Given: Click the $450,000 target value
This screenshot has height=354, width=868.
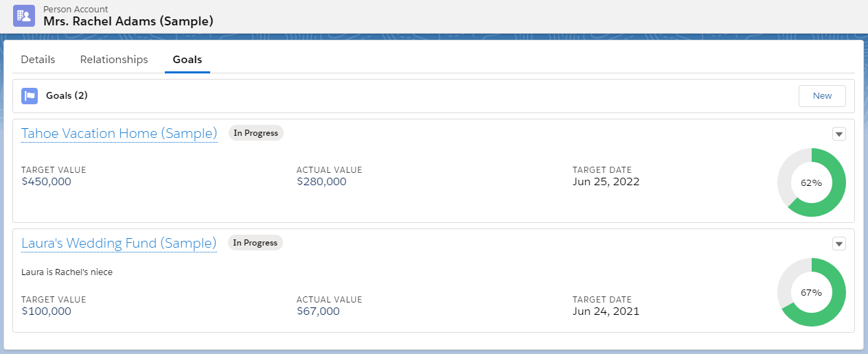Looking at the screenshot, I should (46, 182).
